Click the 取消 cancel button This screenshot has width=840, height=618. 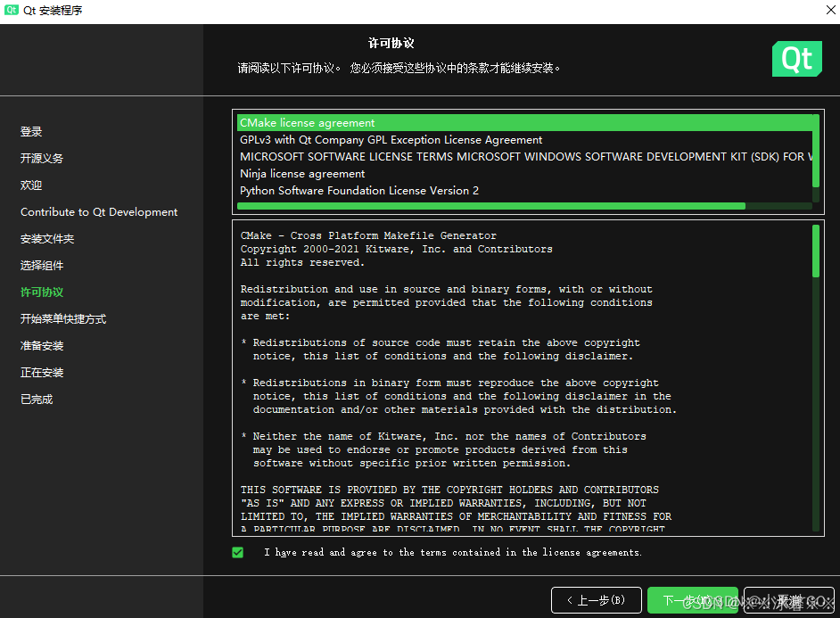pos(788,600)
